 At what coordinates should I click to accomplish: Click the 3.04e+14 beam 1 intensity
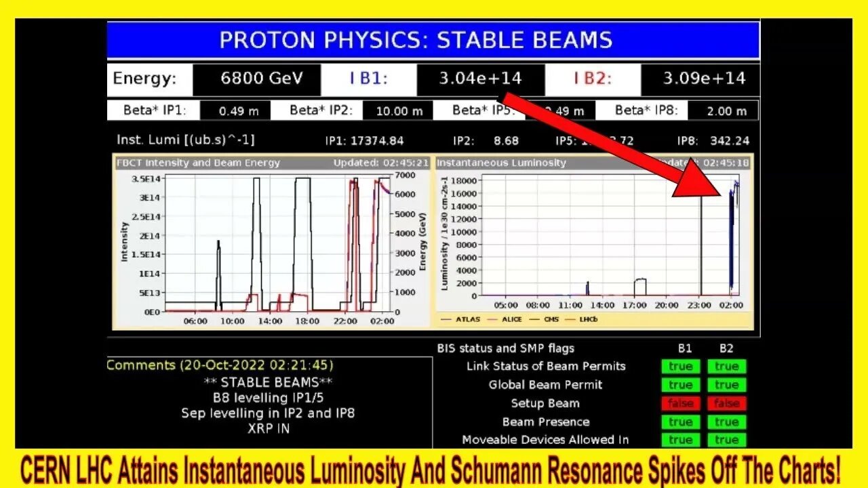(480, 79)
